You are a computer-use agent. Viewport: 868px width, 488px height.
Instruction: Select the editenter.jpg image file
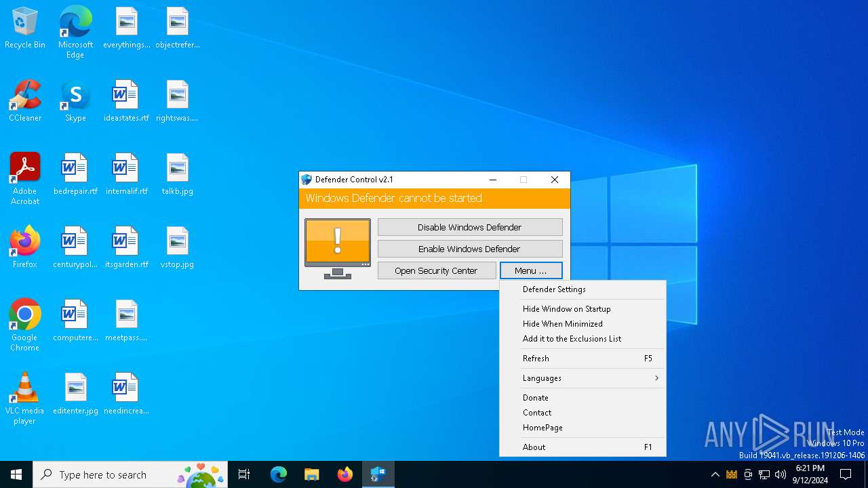pyautogui.click(x=75, y=394)
